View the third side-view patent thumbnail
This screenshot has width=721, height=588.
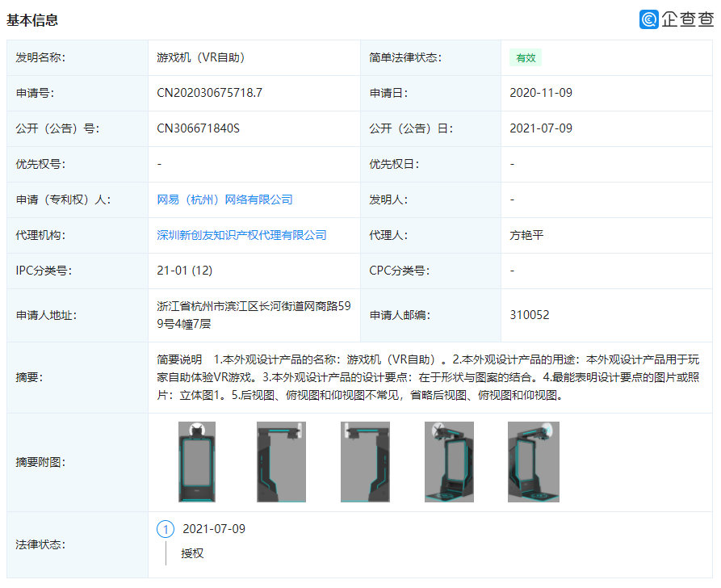(x=365, y=461)
